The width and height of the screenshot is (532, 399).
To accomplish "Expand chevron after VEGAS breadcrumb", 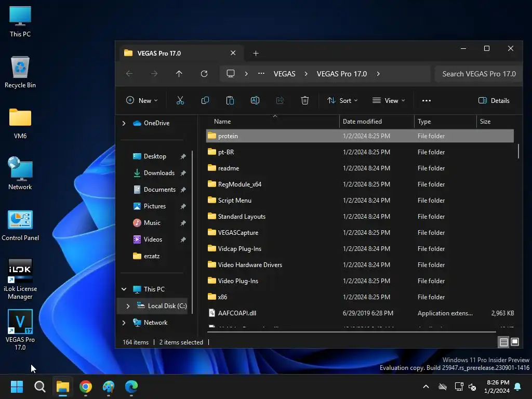I will click(x=306, y=74).
